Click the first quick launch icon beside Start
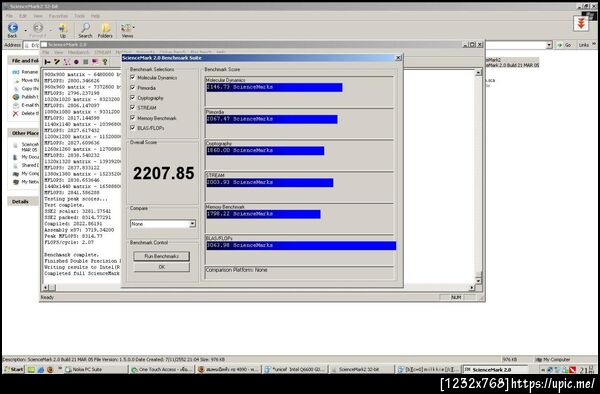 point(31,370)
